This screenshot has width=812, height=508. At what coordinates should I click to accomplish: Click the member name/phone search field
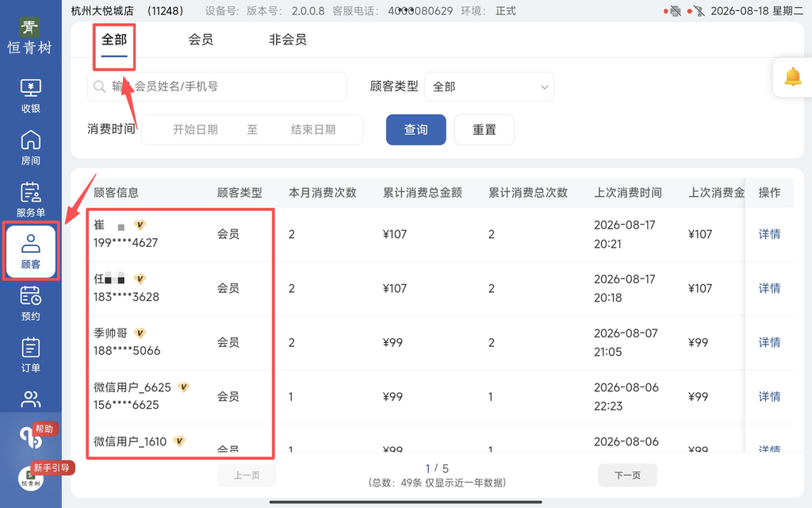[217, 86]
